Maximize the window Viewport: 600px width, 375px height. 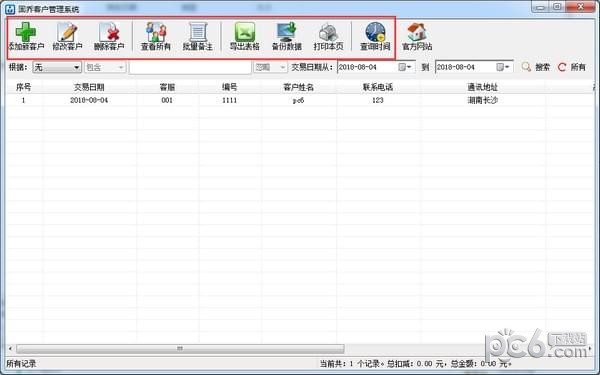pyautogui.click(x=558, y=7)
